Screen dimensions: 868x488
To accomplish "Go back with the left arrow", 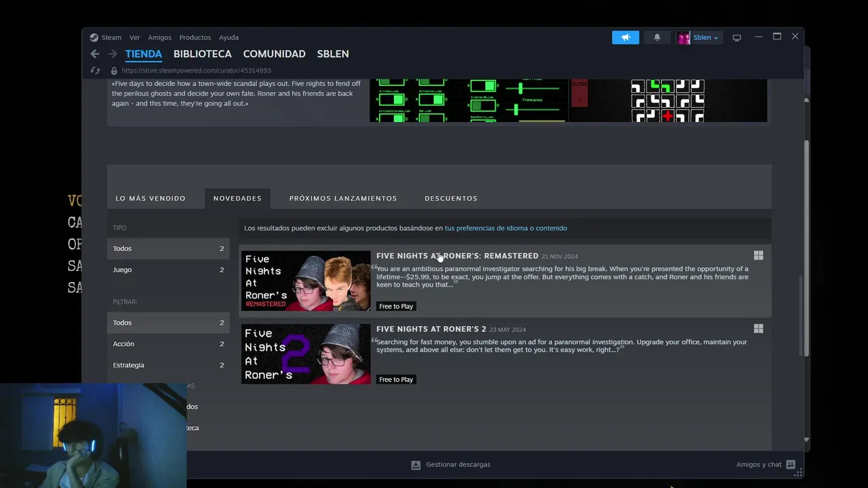I will coord(95,54).
